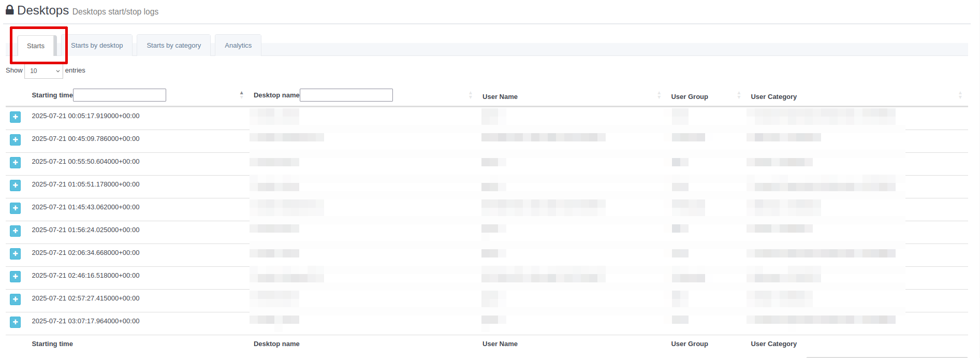
Task: Click plus icon beside 02:46:16 entry
Action: tap(16, 277)
